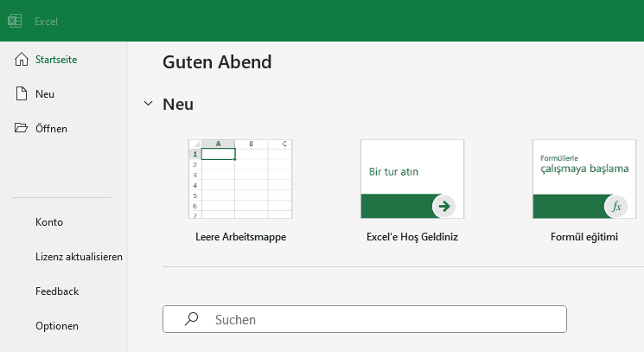
Task: Open Optionen settings
Action: coord(57,326)
